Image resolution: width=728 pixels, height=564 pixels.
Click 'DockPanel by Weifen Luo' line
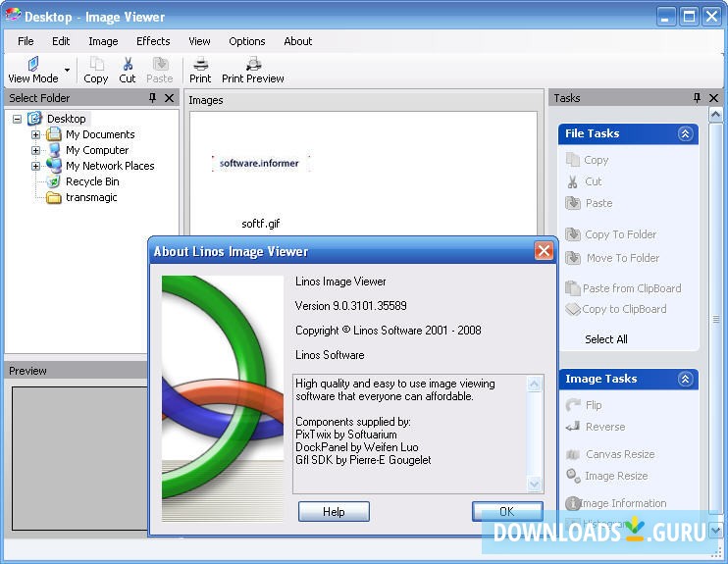pyautogui.click(x=356, y=447)
